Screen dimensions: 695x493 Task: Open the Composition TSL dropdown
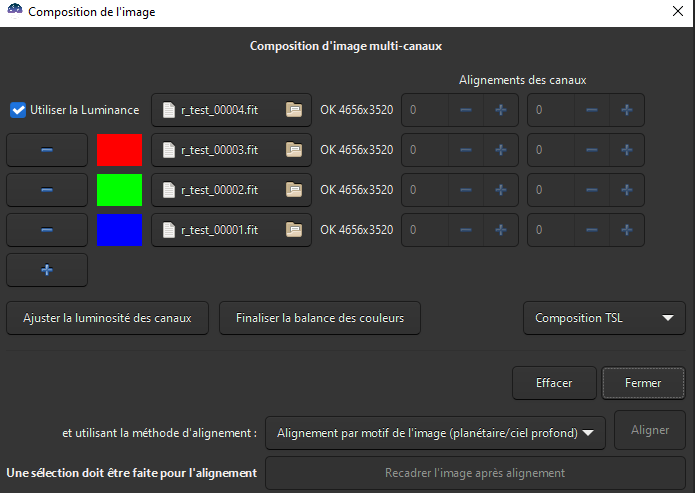pyautogui.click(x=604, y=318)
